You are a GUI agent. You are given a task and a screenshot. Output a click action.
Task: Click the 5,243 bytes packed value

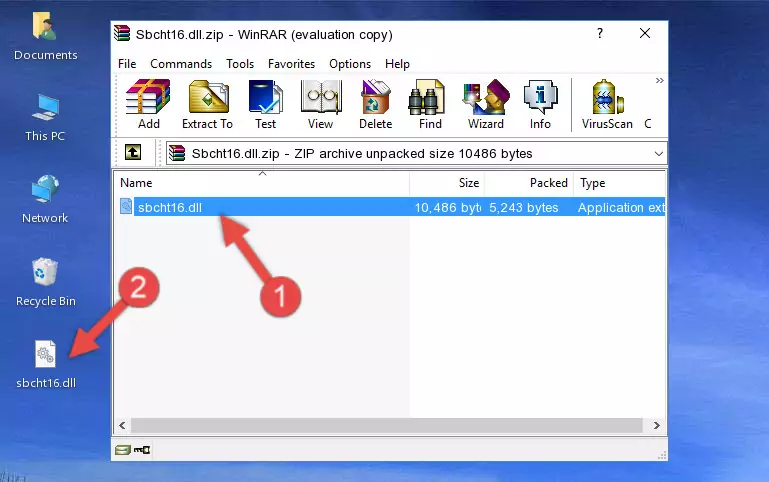[x=523, y=207]
